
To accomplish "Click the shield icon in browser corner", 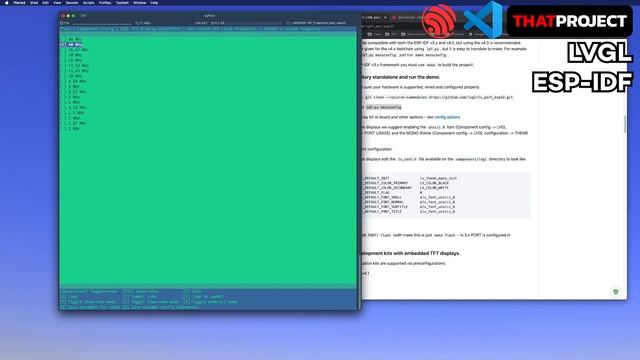I will 616,291.
